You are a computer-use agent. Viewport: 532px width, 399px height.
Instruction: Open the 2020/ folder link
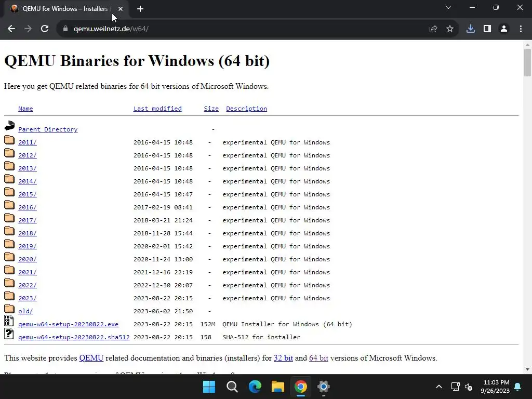click(x=28, y=259)
